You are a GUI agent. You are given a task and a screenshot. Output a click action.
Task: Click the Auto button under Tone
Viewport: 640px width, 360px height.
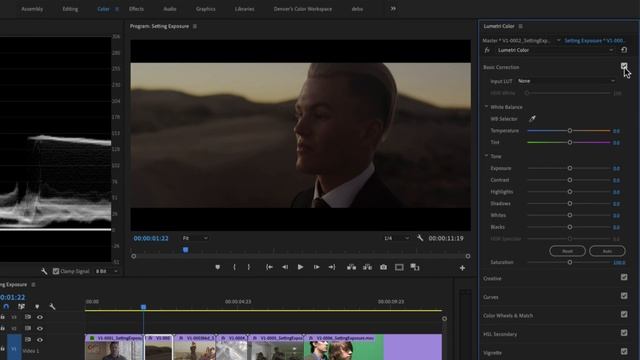click(607, 251)
